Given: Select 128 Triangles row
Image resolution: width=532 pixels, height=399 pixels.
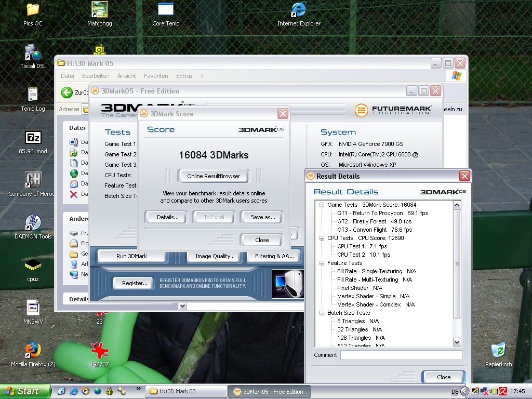Looking at the screenshot, I should (x=361, y=338).
